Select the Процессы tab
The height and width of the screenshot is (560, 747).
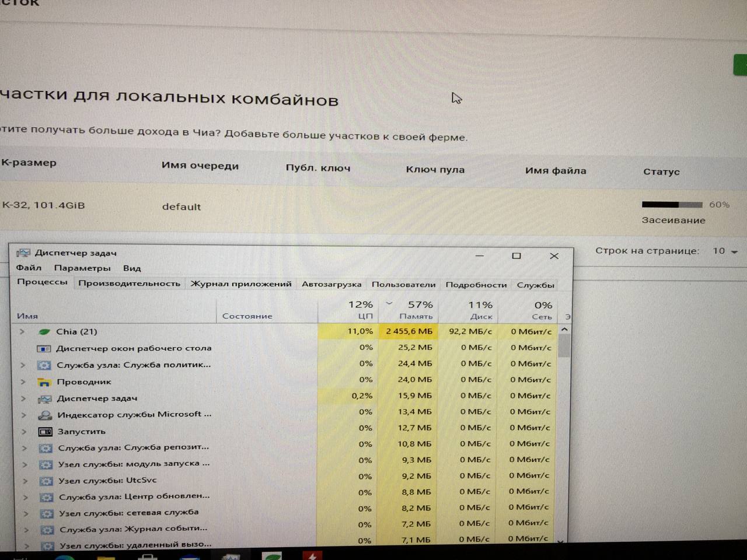(x=42, y=282)
